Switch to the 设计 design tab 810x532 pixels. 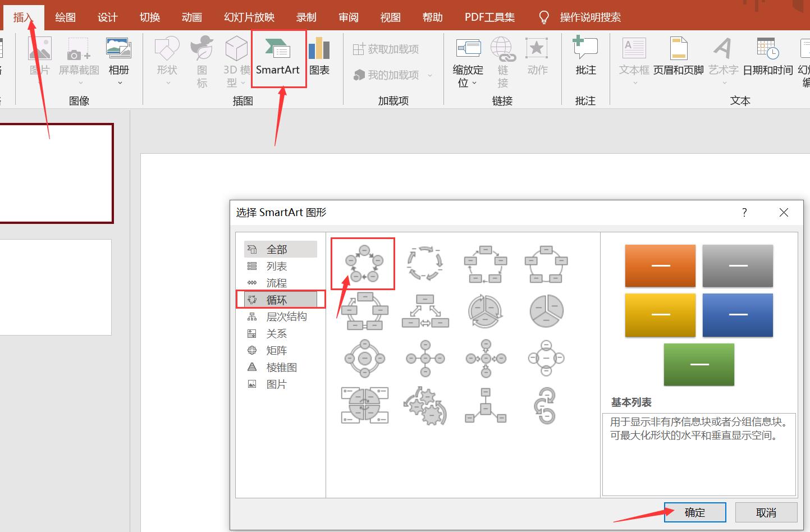[x=107, y=17]
